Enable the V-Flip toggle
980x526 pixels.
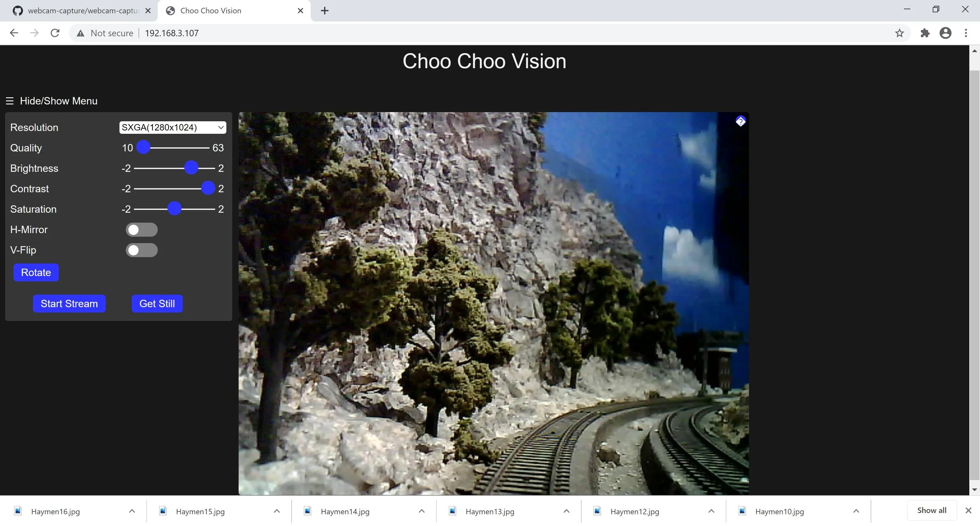(142, 250)
